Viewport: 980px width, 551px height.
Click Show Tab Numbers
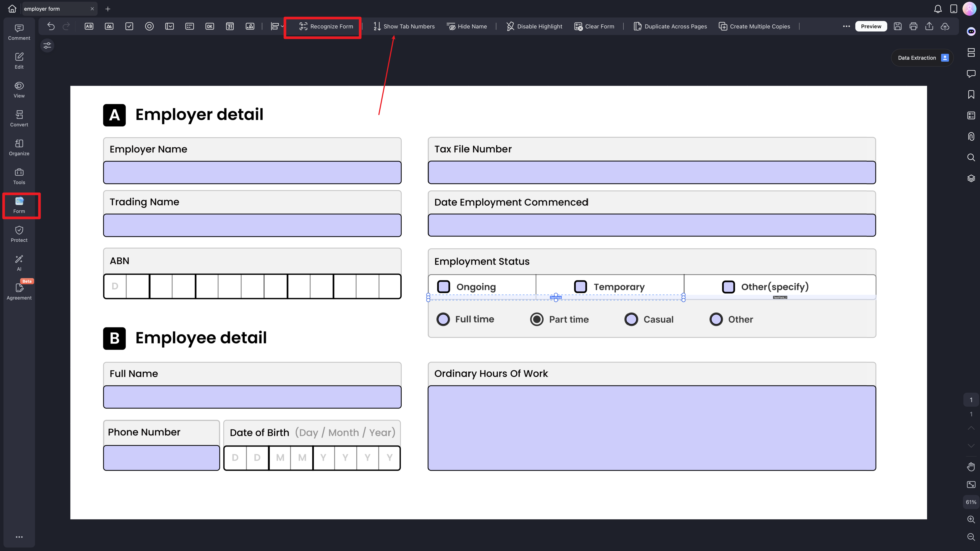point(404,26)
